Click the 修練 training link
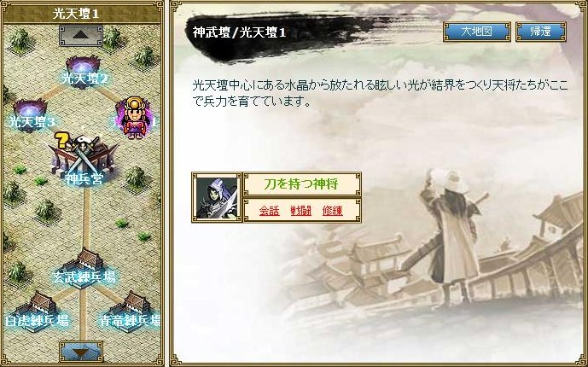 click(x=333, y=211)
